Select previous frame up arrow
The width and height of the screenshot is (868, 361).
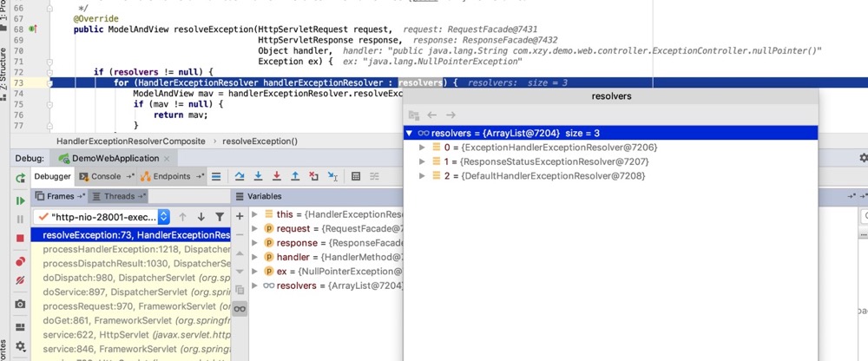[x=182, y=217]
